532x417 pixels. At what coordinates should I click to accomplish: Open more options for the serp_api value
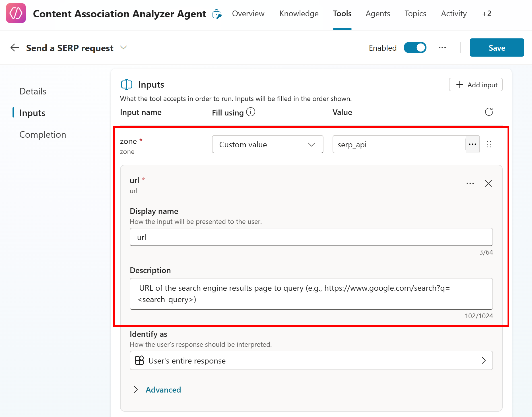[x=472, y=144]
